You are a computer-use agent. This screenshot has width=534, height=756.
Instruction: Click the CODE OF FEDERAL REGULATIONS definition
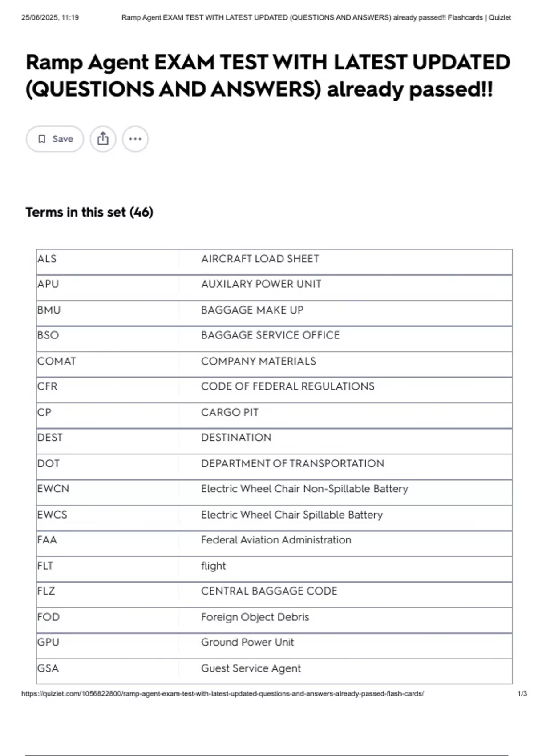point(287,386)
